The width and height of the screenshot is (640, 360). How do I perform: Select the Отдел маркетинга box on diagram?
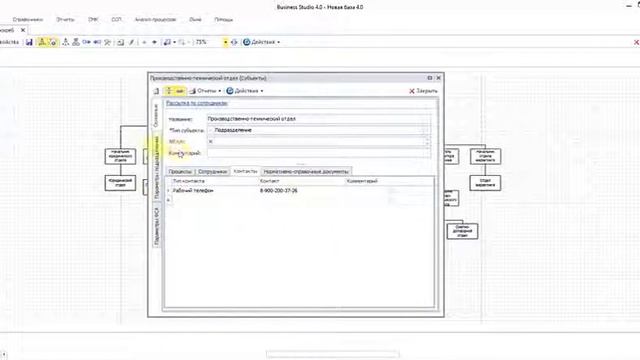click(x=485, y=183)
